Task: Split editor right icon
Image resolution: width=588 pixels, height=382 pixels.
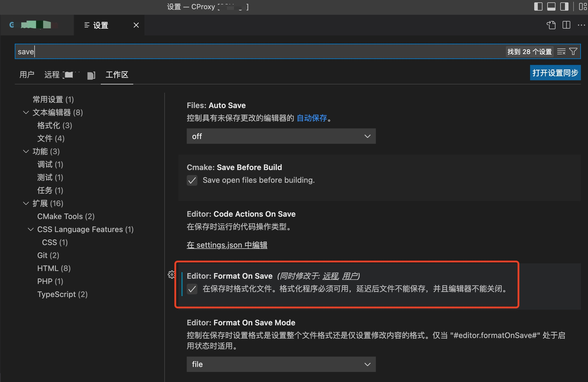Action: (x=566, y=25)
